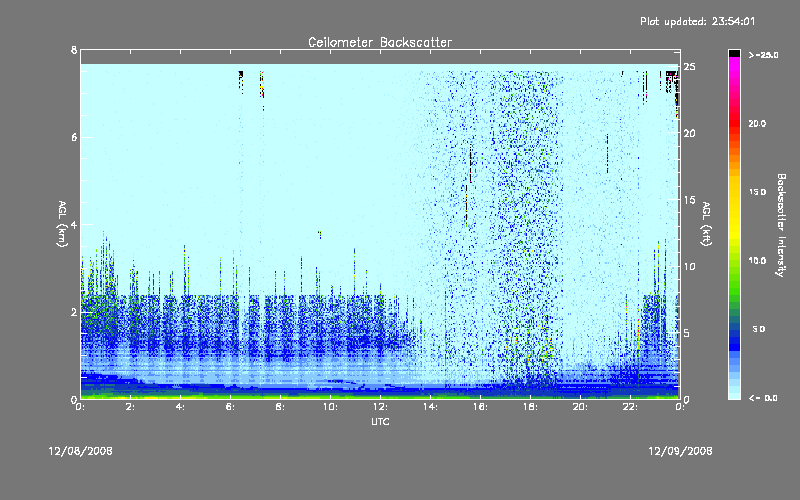
Task: Click the '15.0' colorbar label
Action: (758, 192)
